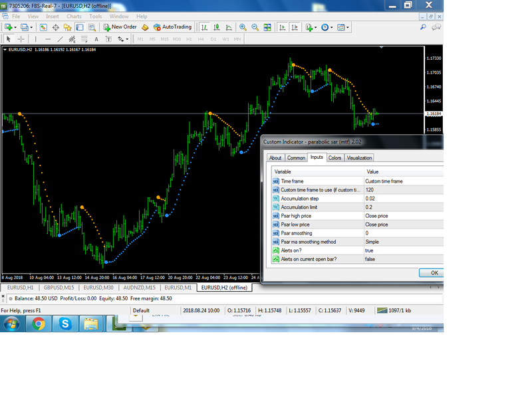The image size is (532, 398).
Task: Switch to the Visualization tab
Action: 359,157
